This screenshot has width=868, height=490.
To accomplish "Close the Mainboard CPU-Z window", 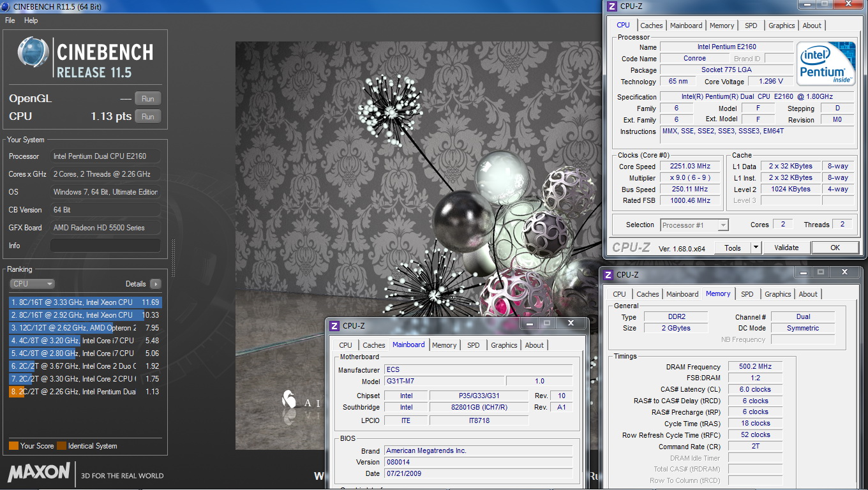I will [x=570, y=323].
